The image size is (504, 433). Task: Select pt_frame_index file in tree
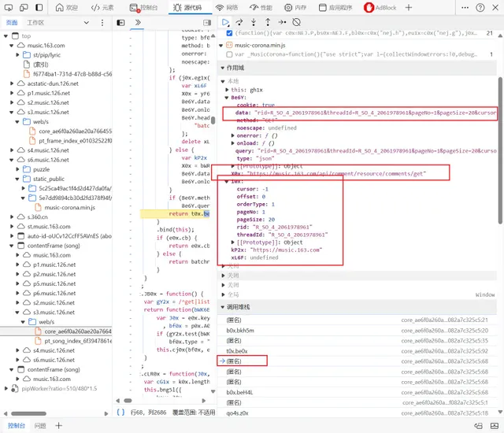tap(76, 141)
